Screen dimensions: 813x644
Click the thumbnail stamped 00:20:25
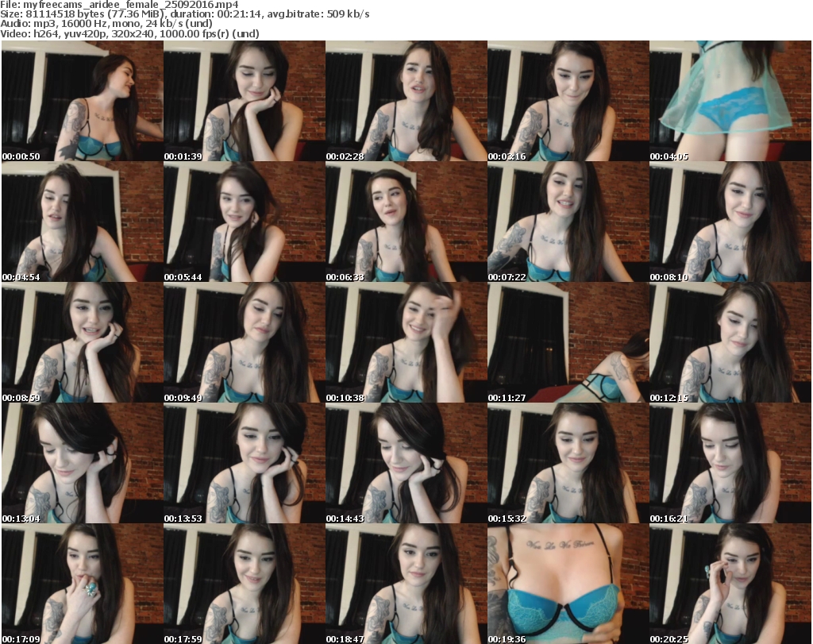[x=730, y=584]
